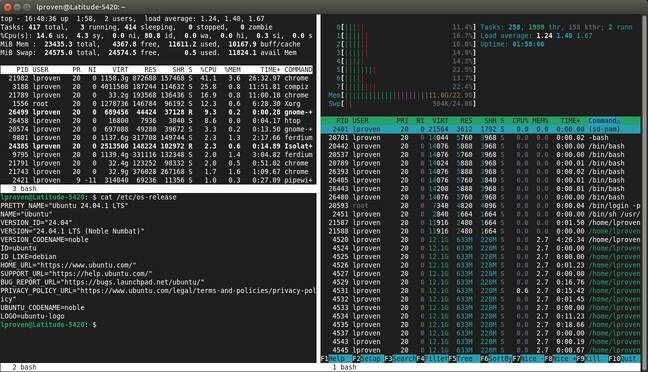Sort htop by MEM% column header

pos(540,121)
